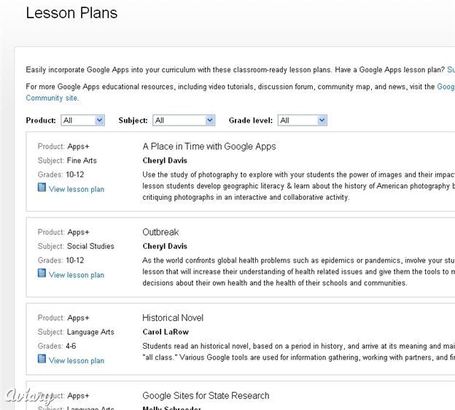
Task: Click author name Carol LaRow
Action: pos(166,332)
